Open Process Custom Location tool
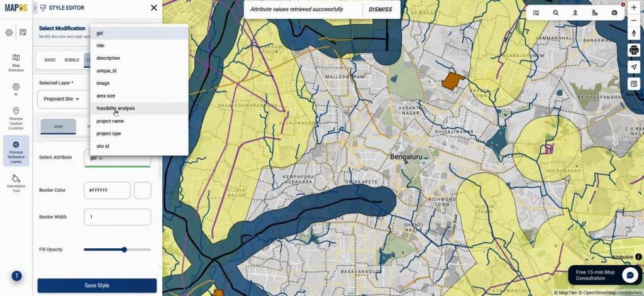The image size is (644, 296). [x=16, y=118]
